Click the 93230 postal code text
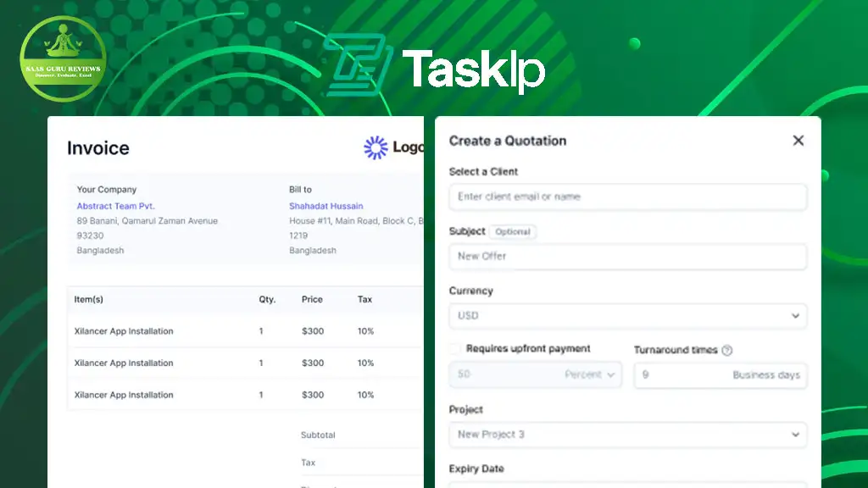This screenshot has height=488, width=868. click(x=90, y=236)
